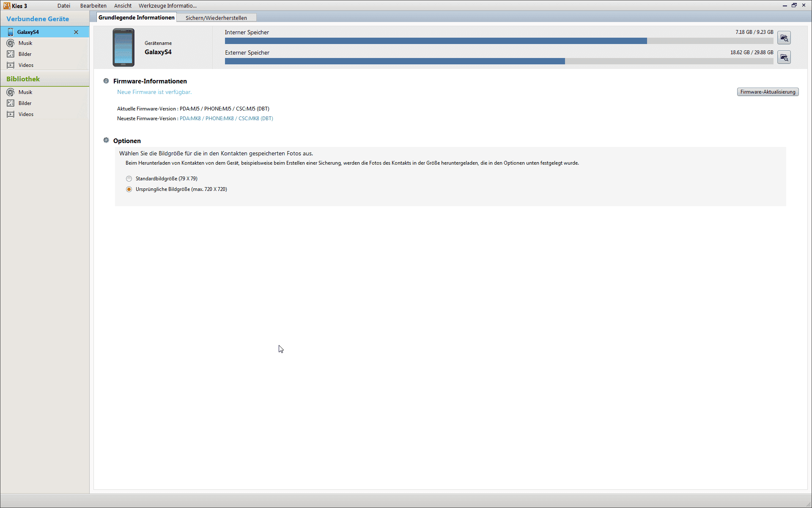Image resolution: width=812 pixels, height=508 pixels.
Task: Open device Bilder label in sidebar
Action: tap(25, 54)
